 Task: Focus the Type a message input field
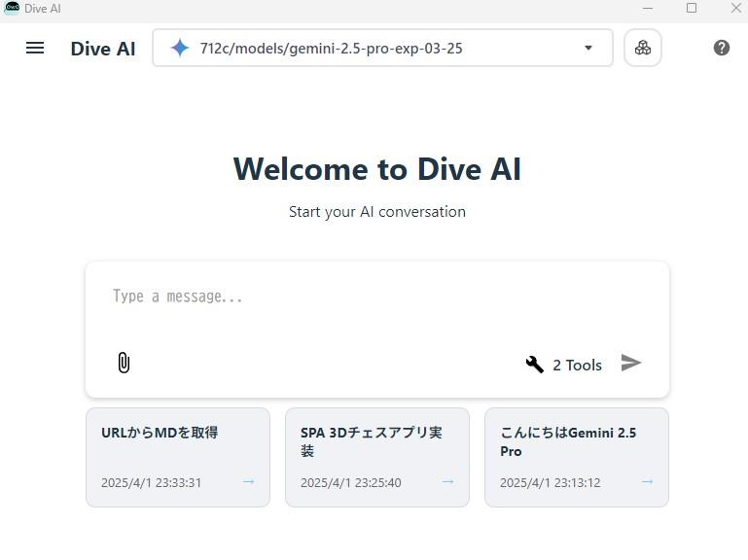point(376,297)
